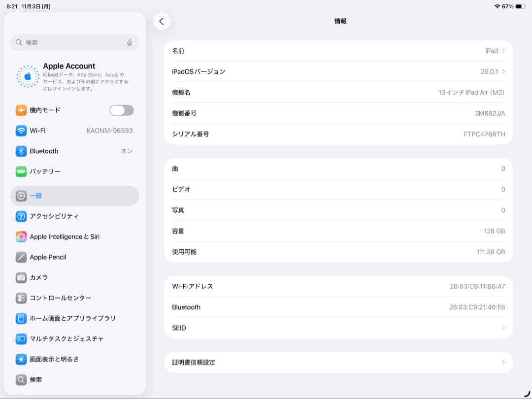Open Wi-Fi settings from the sidebar
The width and height of the screenshot is (532, 399).
coord(20,131)
